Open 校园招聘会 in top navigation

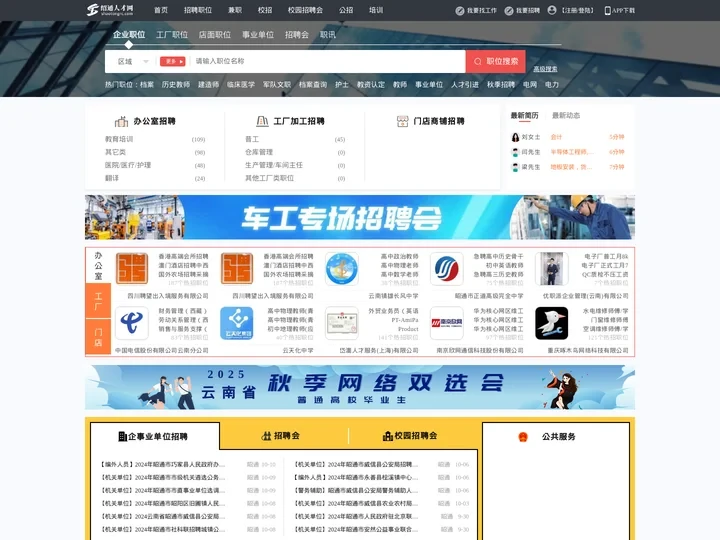coord(305,10)
